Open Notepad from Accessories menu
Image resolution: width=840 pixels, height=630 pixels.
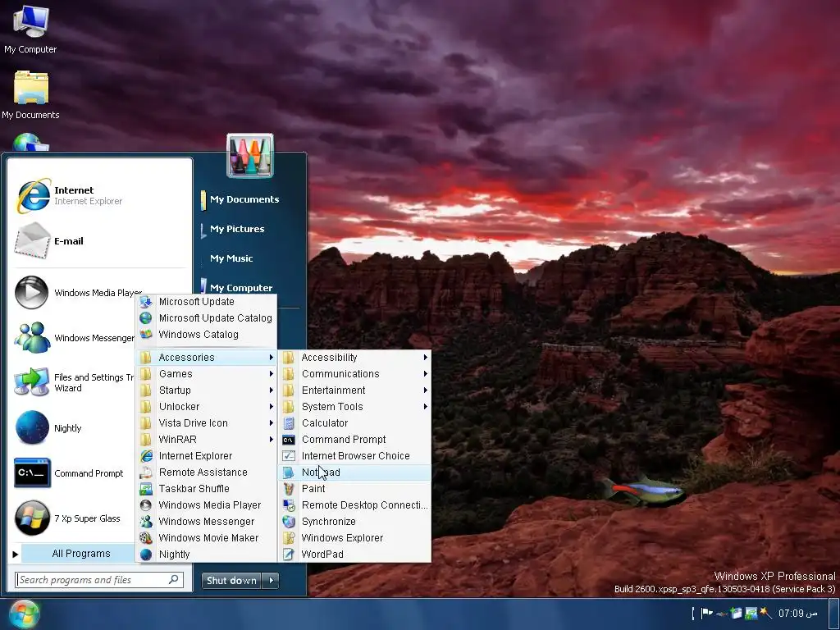354,472
